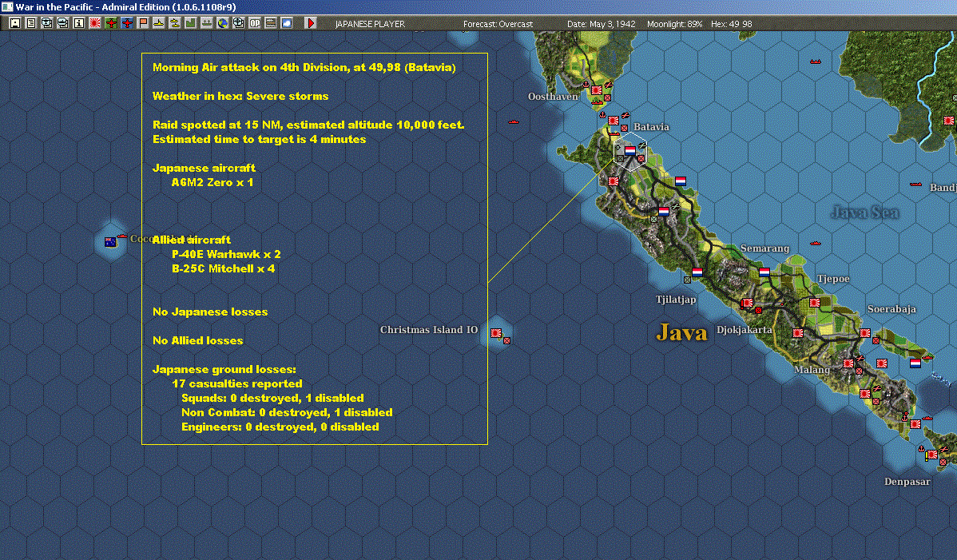957x560 pixels.
Task: Click the 'Hex: 49 98' coordinate readout
Action: tap(731, 24)
